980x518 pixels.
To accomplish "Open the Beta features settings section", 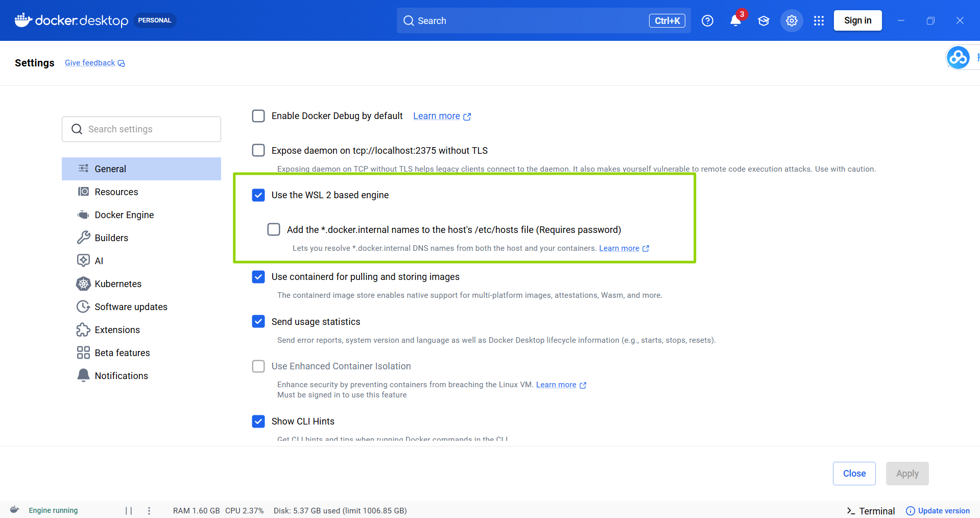I will coord(141,352).
